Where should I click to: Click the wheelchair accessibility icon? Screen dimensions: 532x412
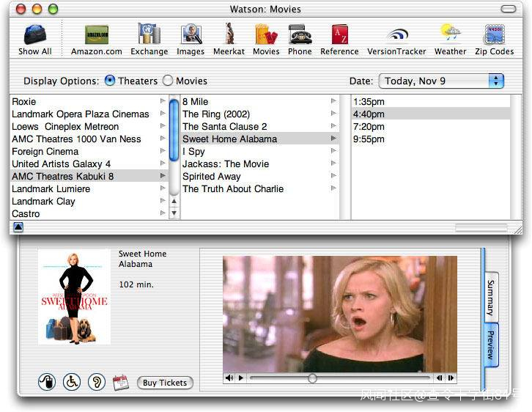click(x=72, y=382)
